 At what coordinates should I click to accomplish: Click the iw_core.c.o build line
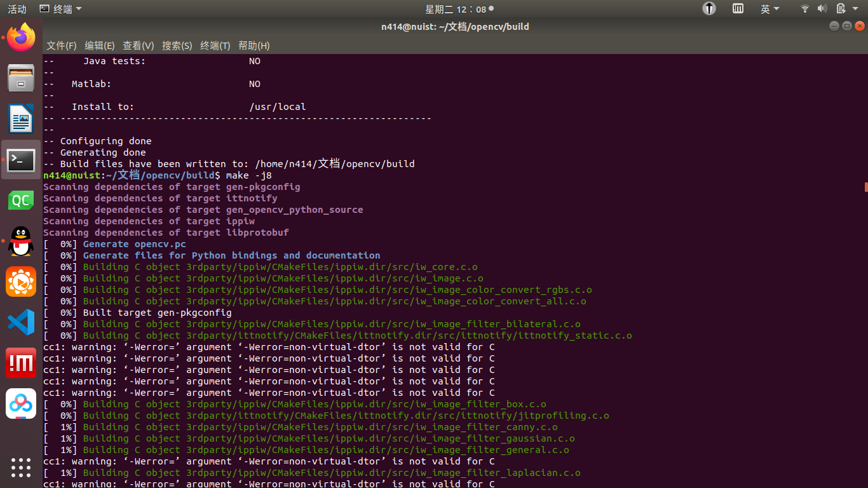pyautogui.click(x=261, y=267)
